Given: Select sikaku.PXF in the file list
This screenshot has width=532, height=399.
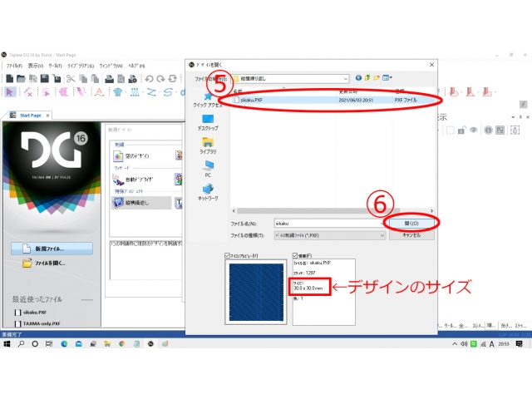Looking at the screenshot, I should pos(332,100).
